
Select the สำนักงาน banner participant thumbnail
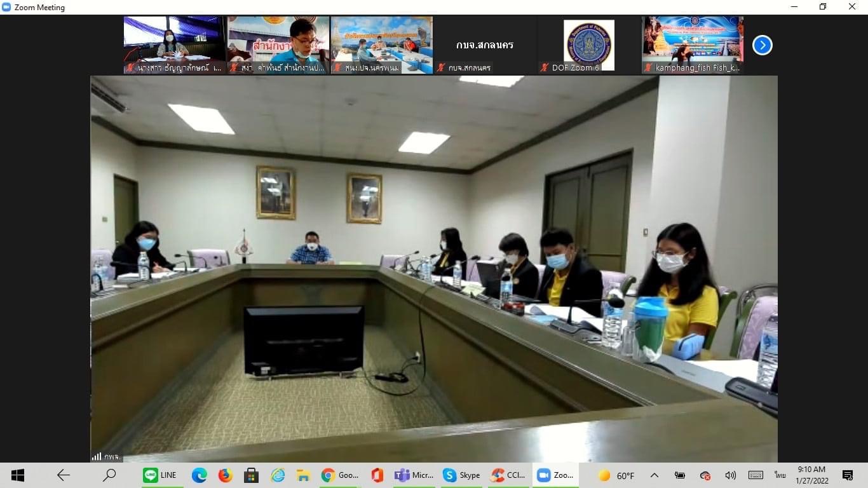[x=278, y=45]
